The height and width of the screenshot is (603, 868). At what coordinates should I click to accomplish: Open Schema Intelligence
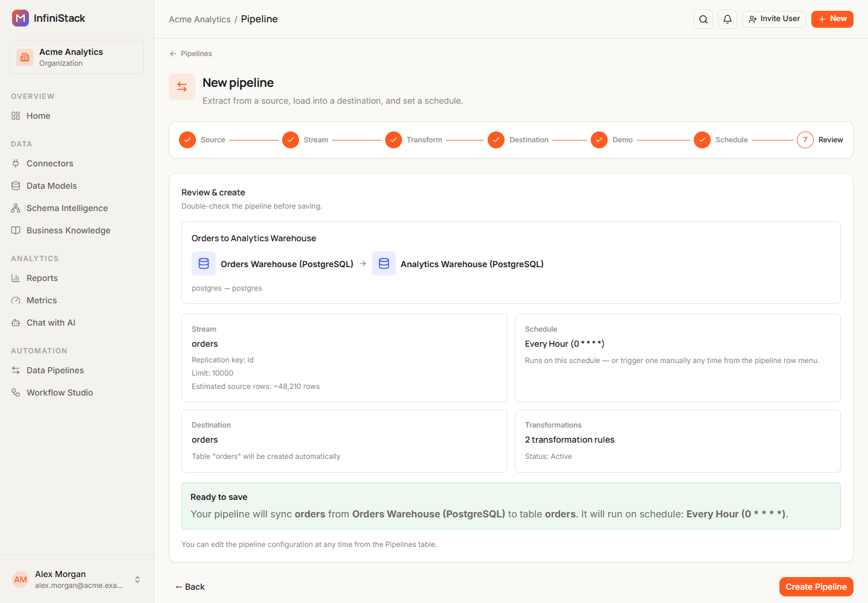(77, 208)
